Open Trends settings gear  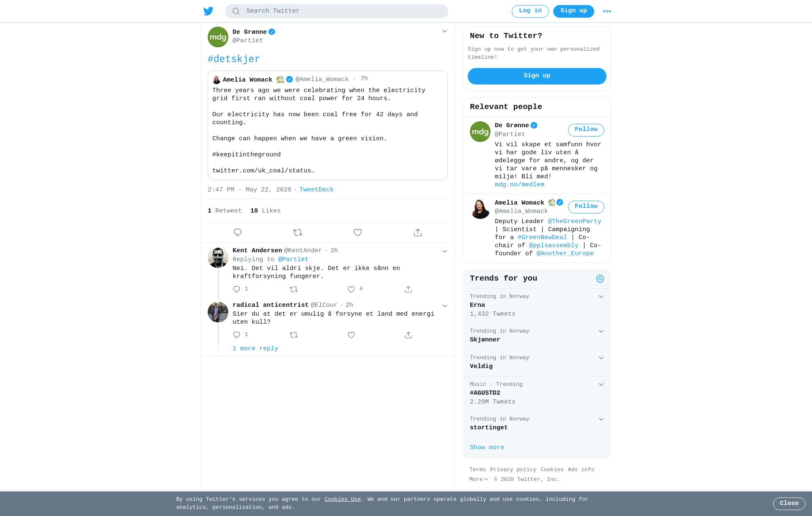click(x=600, y=279)
